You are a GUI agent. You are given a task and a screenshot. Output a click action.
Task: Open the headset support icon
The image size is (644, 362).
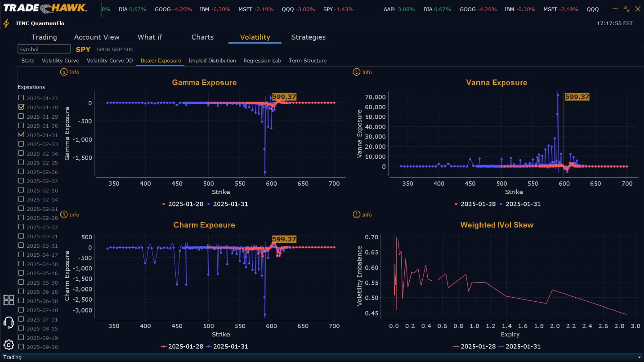click(9, 322)
